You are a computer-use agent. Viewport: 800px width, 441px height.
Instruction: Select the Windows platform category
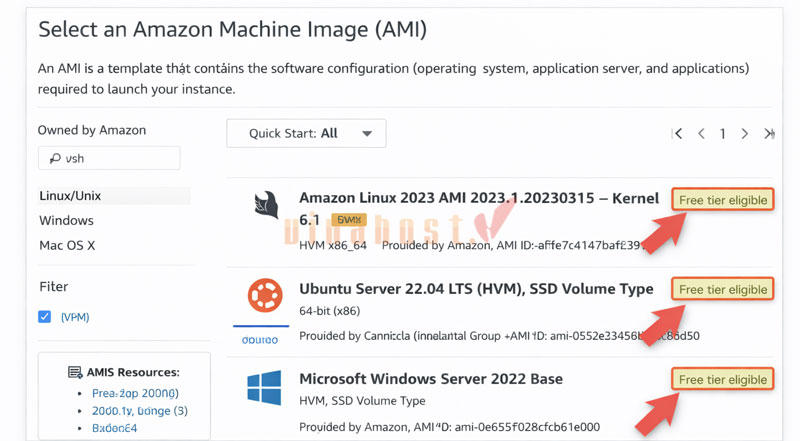coord(66,220)
